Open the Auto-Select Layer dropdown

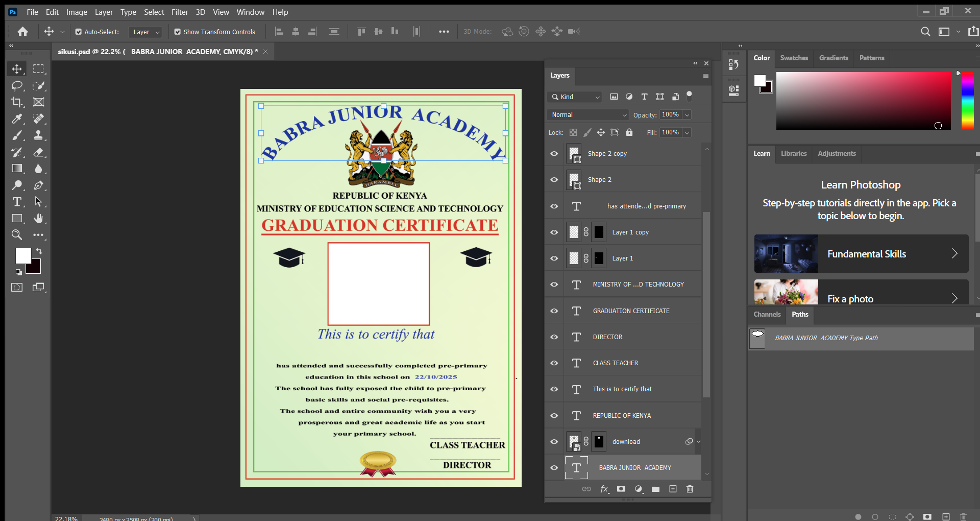(x=145, y=32)
